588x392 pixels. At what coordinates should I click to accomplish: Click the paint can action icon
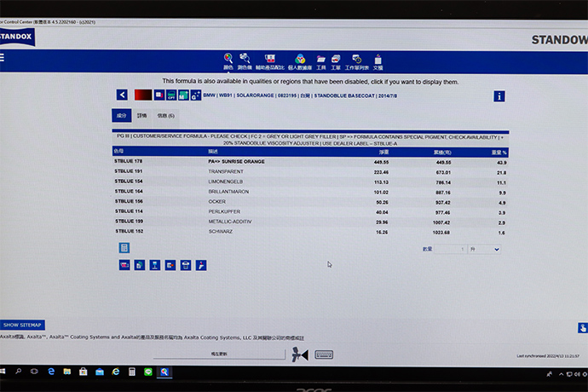(x=186, y=265)
